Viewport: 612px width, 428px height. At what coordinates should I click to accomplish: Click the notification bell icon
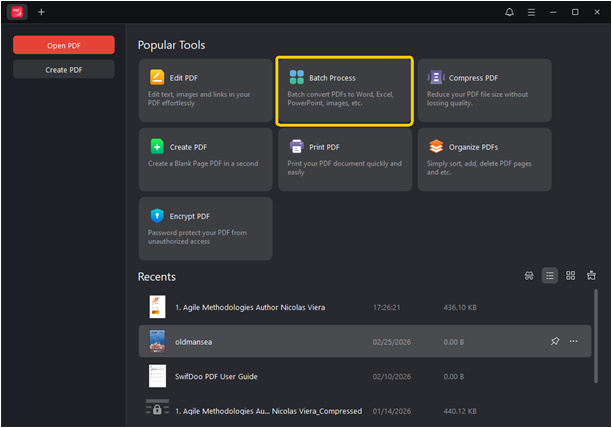click(509, 12)
